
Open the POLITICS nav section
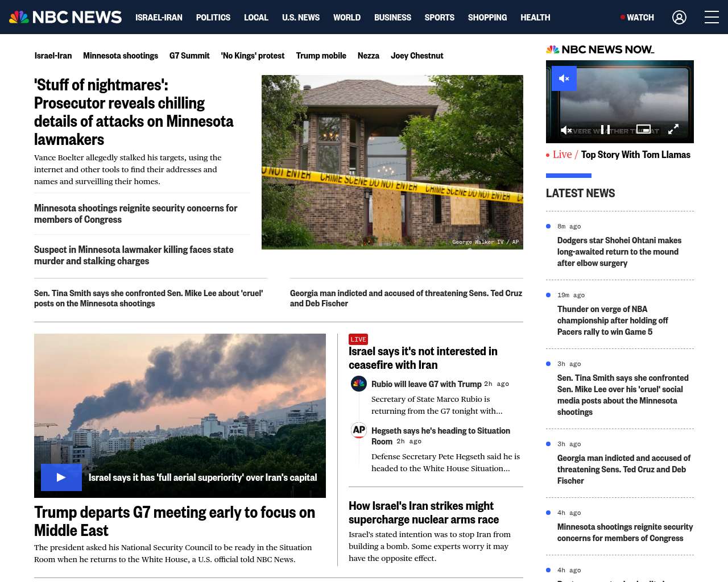coord(213,17)
